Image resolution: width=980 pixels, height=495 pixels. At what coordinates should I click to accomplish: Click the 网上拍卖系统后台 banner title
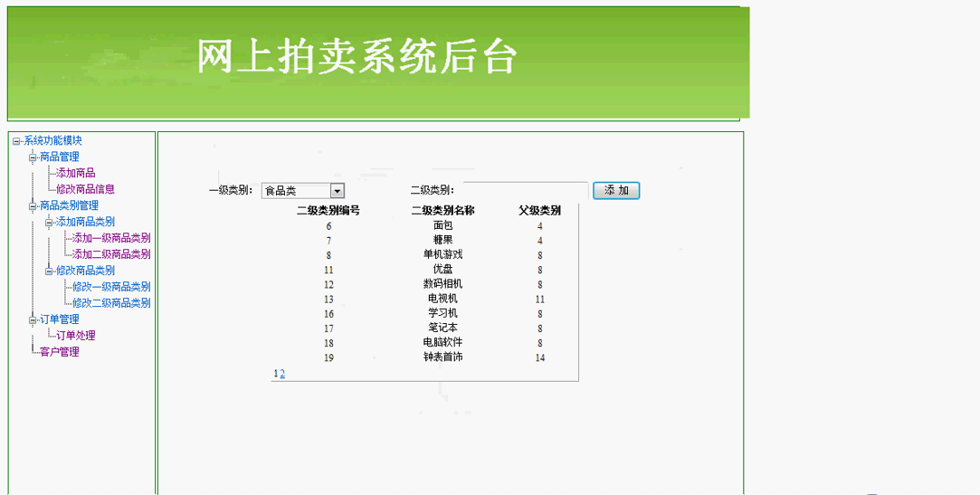click(x=357, y=58)
